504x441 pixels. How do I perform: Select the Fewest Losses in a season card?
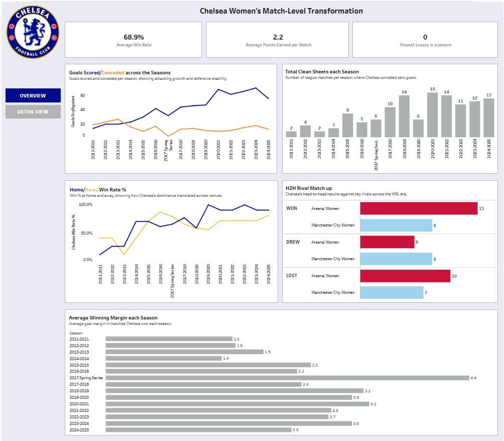[425, 40]
